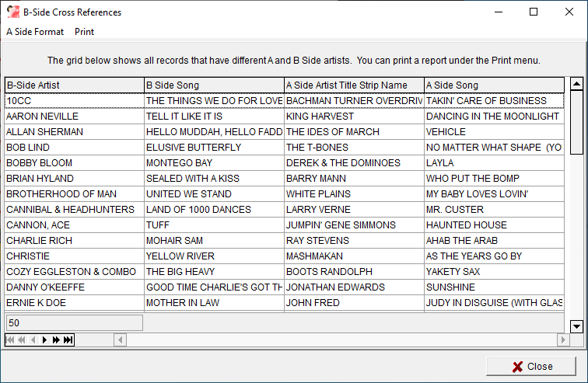Select the ERNIE K DOE cell
588x383 pixels.
[x=74, y=303]
